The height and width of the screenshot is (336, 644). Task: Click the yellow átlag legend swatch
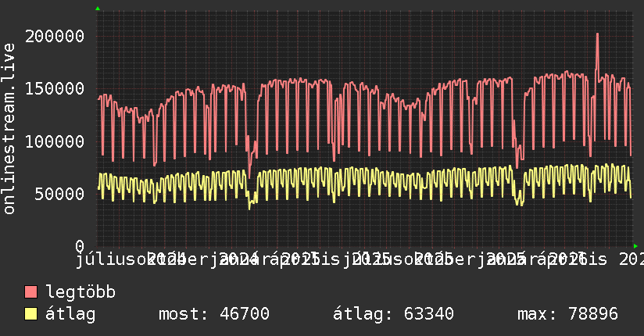coord(30,313)
